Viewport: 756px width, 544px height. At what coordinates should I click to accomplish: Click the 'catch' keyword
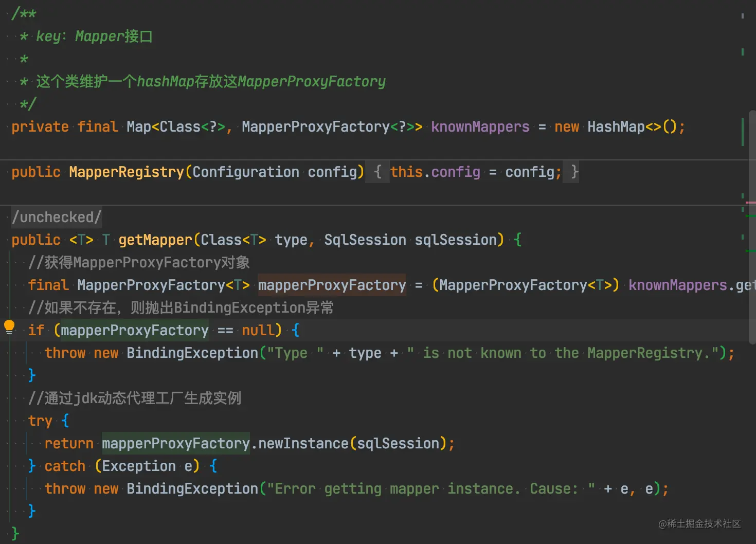pos(65,466)
